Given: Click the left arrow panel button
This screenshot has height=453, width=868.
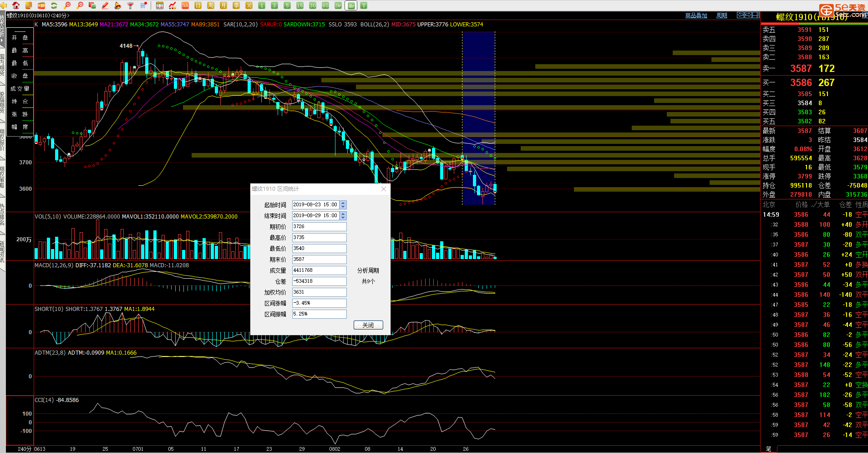Looking at the screenshot, I should point(741,15).
